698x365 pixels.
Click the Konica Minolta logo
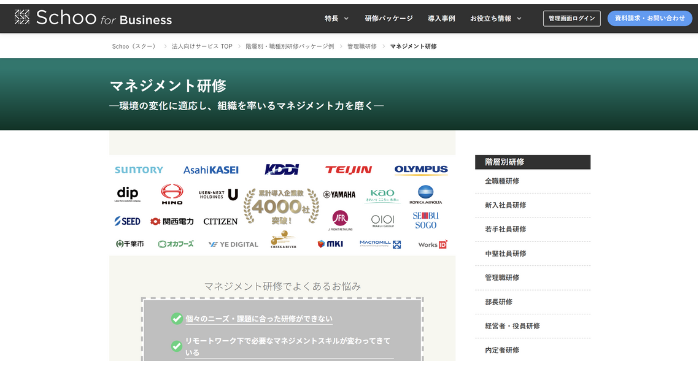[426, 195]
